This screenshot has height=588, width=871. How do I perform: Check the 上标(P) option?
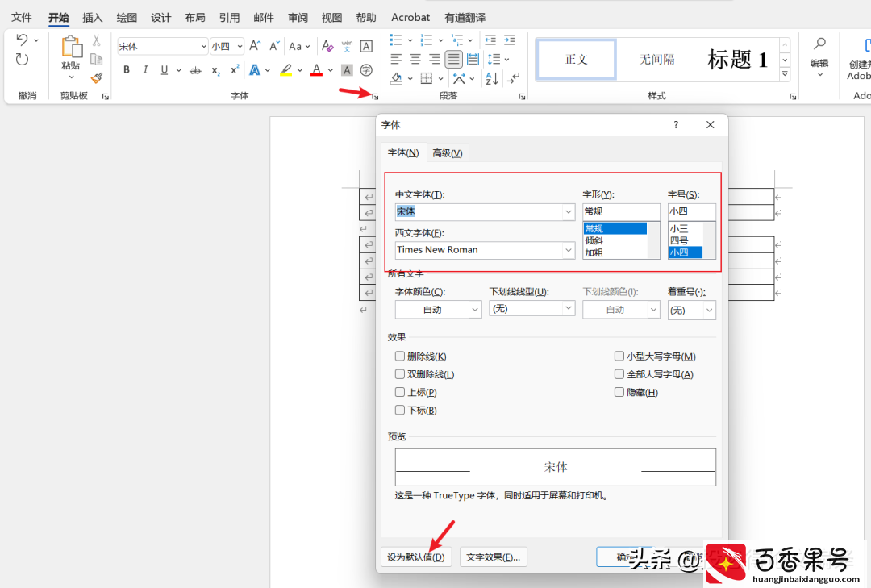click(400, 392)
